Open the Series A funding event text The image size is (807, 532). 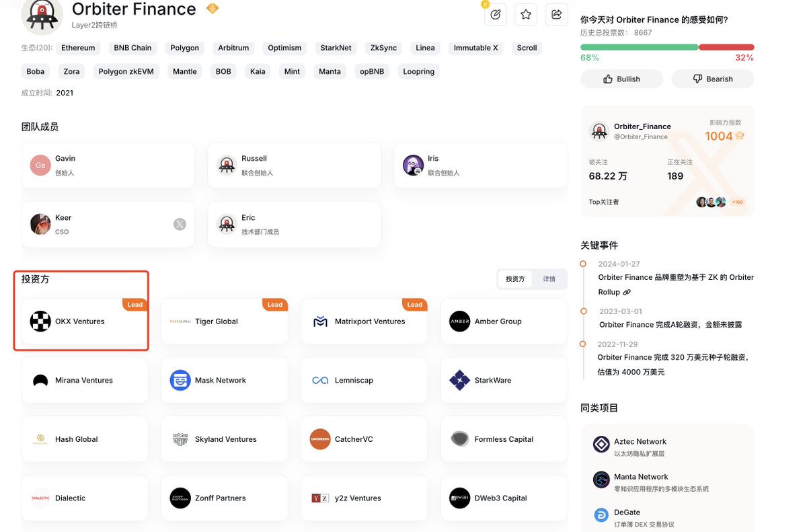tap(670, 325)
